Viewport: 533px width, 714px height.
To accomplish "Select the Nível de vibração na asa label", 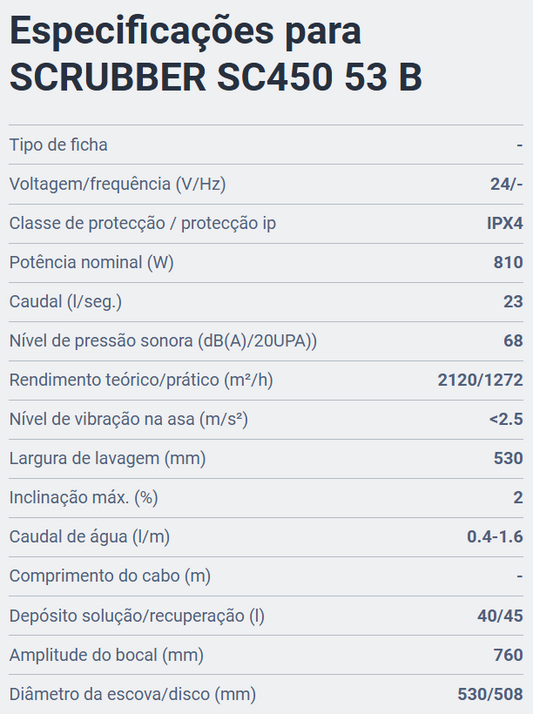I will pyautogui.click(x=129, y=419).
